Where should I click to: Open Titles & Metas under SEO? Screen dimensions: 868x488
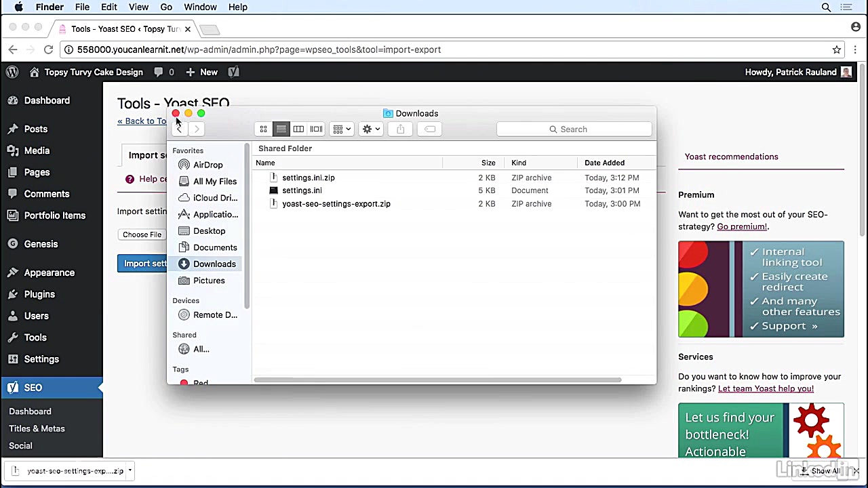coord(37,428)
